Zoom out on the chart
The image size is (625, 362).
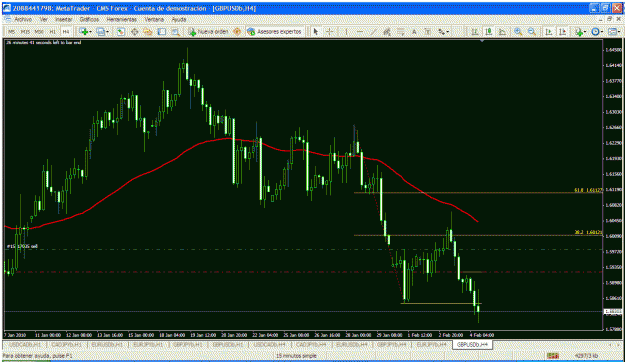[531, 31]
